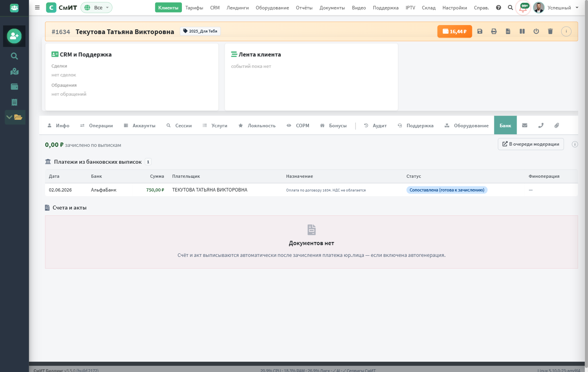This screenshot has width=588, height=372.
Task: Open the Успешный user dropdown
Action: pos(563,7)
